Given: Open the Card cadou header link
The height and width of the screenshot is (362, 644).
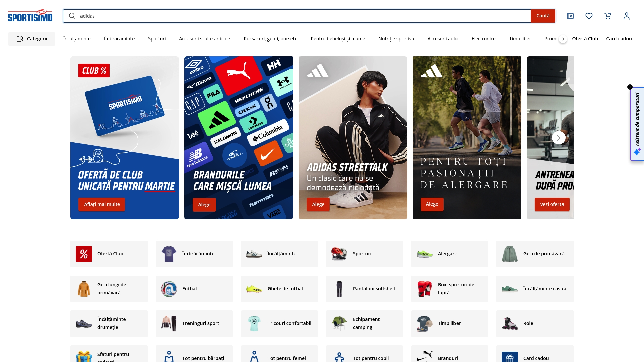Looking at the screenshot, I should pos(619,39).
